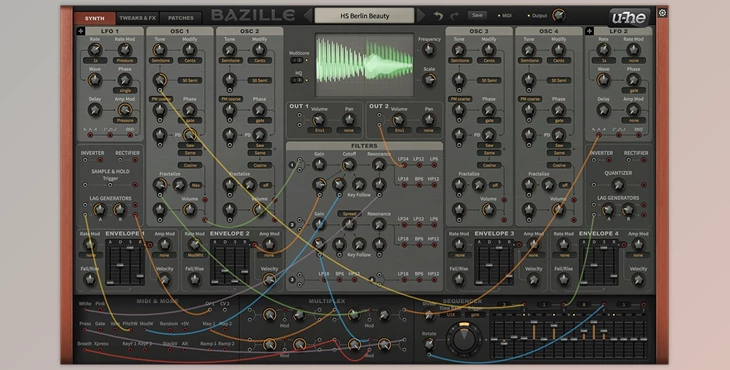Image resolution: width=730 pixels, height=370 pixels.
Task: Open OUT 1 Volume Env1 selector
Action: (x=319, y=131)
